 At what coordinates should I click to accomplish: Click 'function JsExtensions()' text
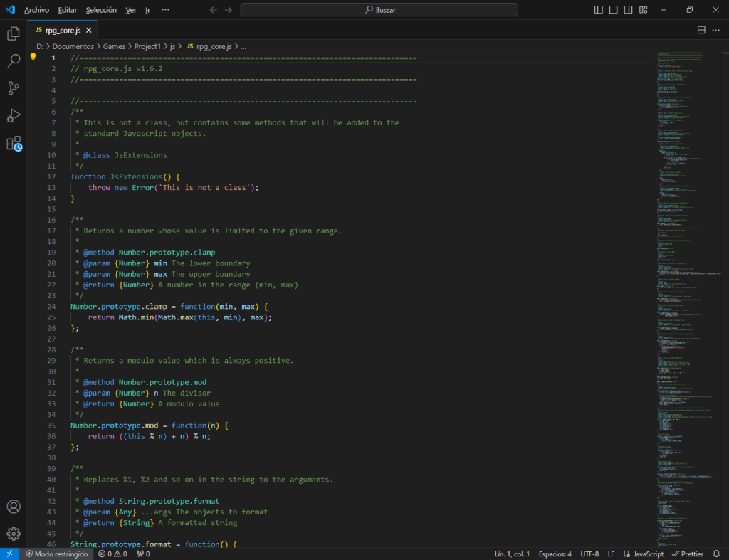point(121,176)
